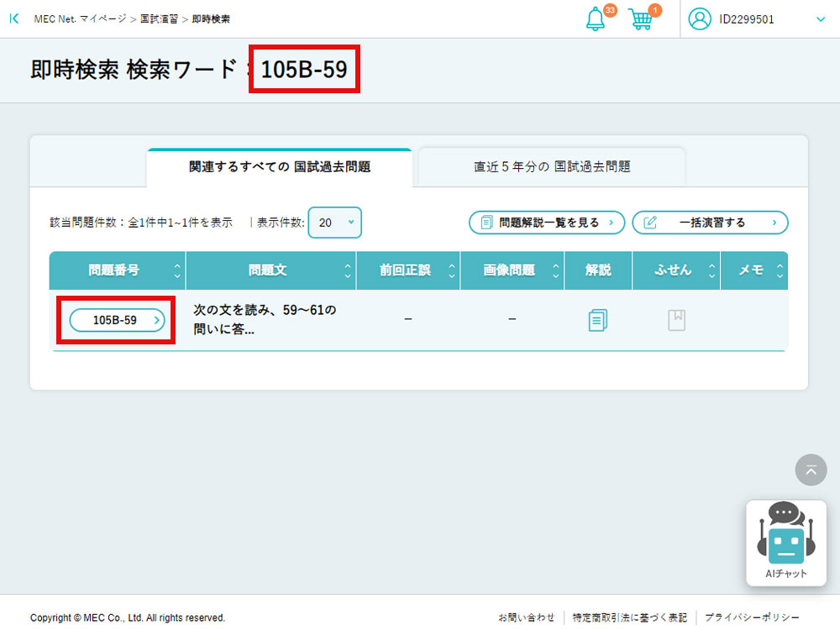The height and width of the screenshot is (630, 840).
Task: Open the AIチャット robot widget
Action: click(786, 543)
